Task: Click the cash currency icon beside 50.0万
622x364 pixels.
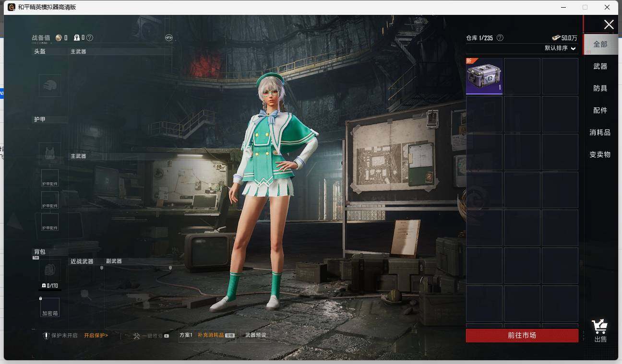Action: coord(556,37)
